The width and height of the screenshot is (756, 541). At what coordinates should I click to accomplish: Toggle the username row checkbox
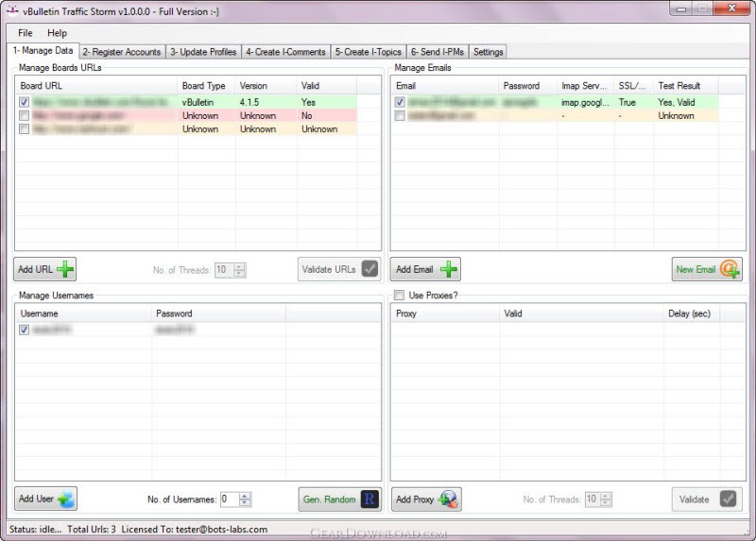[x=25, y=330]
